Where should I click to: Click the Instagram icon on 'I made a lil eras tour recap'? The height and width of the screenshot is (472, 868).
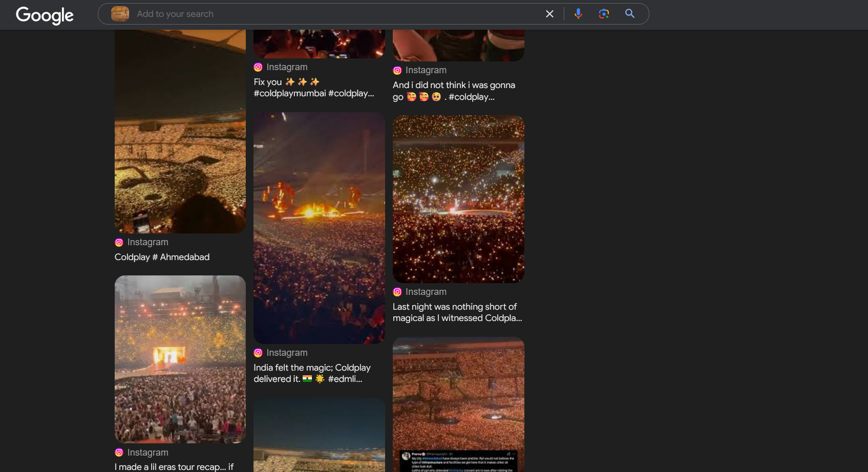coord(119,453)
